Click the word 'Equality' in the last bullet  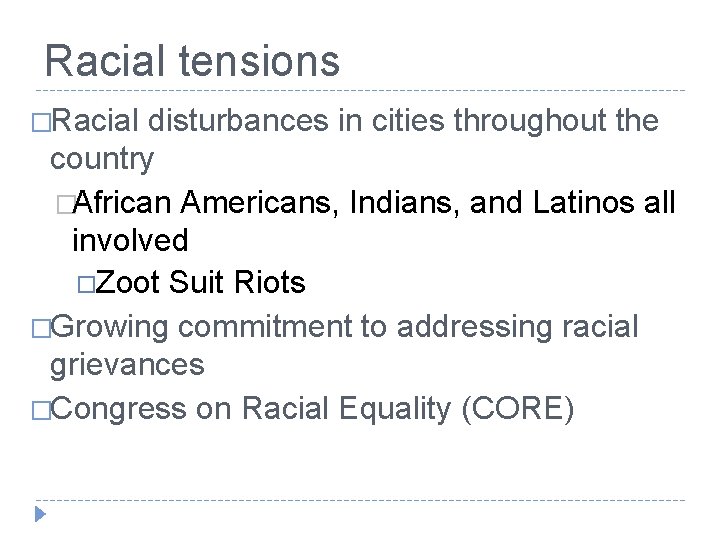395,408
